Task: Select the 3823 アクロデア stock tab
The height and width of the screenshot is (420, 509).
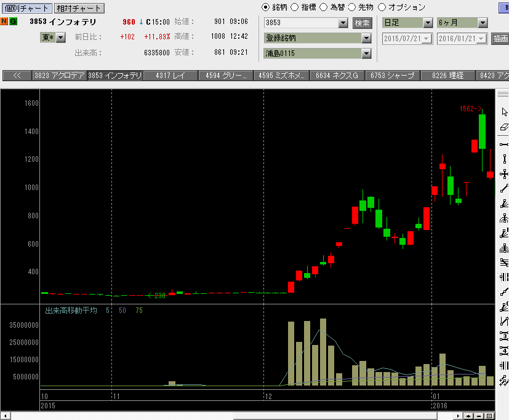Action: coord(60,76)
